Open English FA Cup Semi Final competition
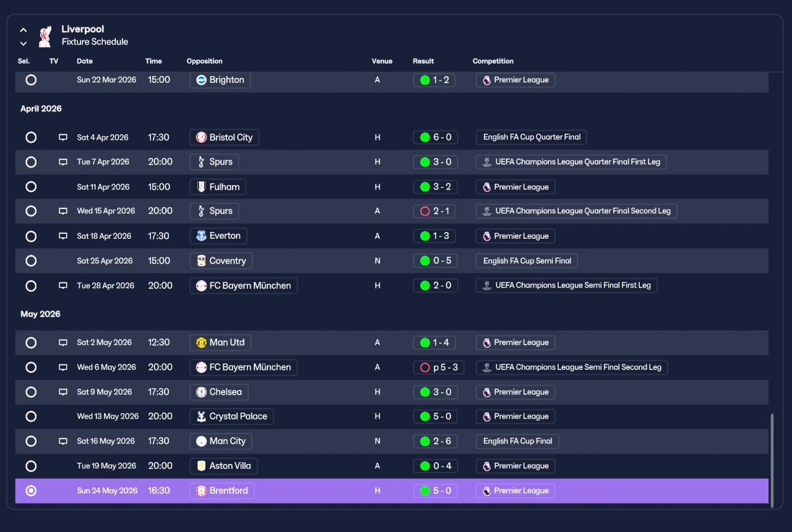792x532 pixels. pos(527,261)
